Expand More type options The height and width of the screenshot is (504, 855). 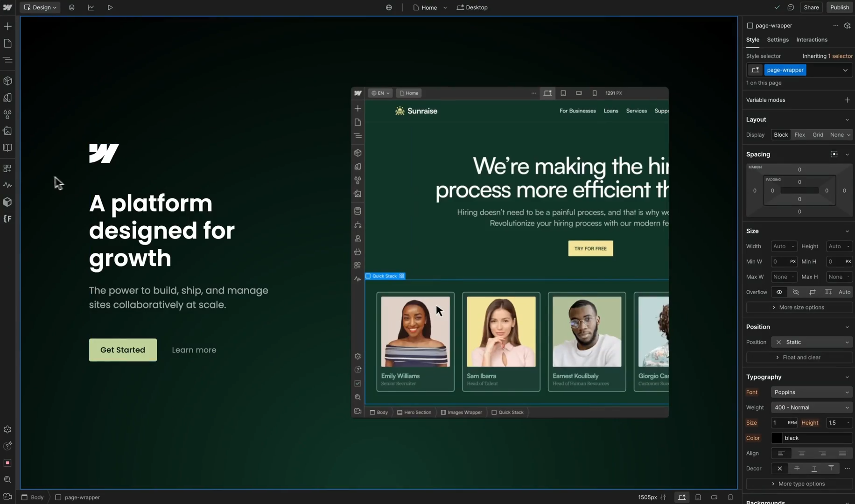pyautogui.click(x=799, y=484)
